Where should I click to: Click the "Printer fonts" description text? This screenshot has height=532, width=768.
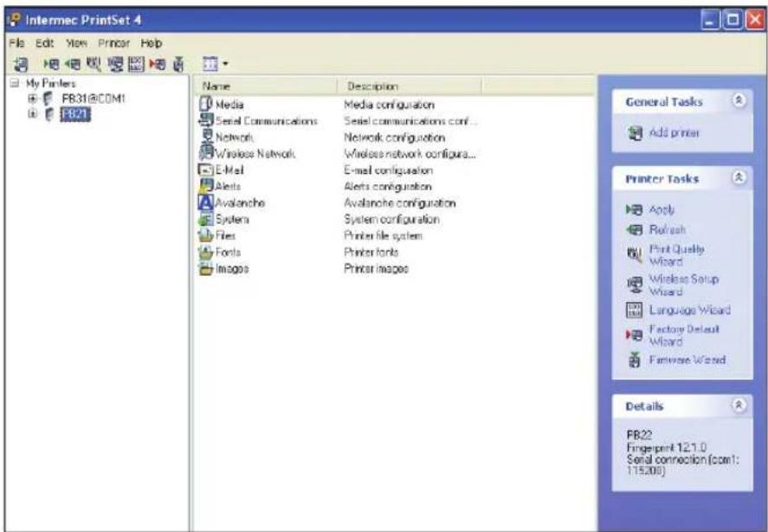371,252
